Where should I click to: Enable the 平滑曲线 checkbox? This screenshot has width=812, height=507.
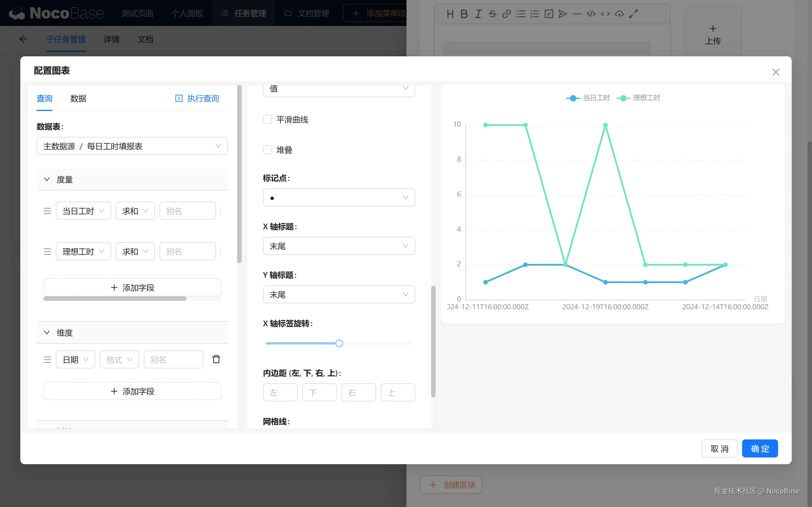point(267,119)
